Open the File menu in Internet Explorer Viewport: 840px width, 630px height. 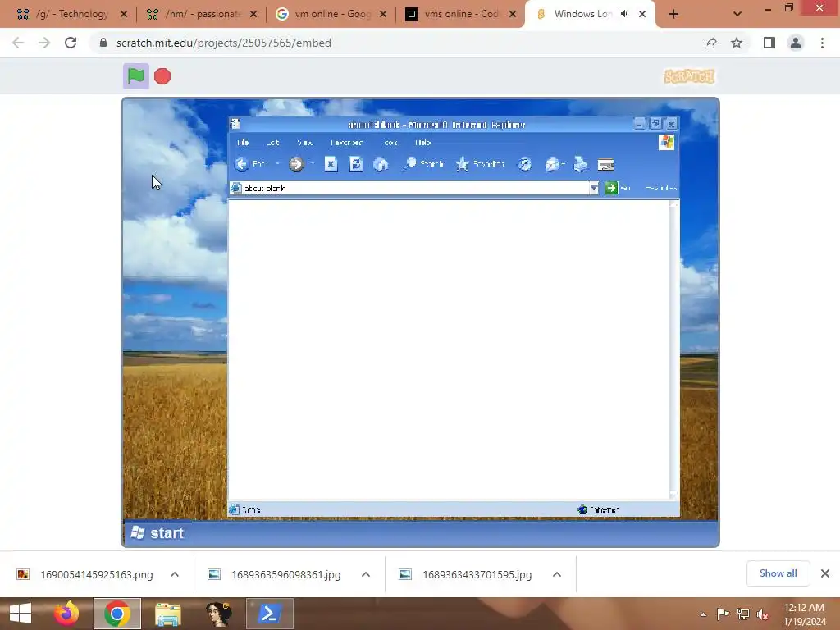click(243, 143)
